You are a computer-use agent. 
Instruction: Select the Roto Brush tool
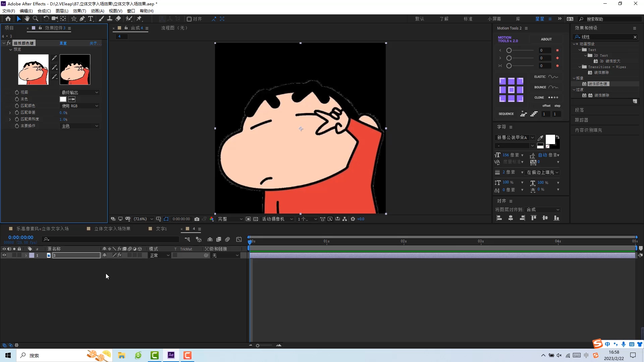pyautogui.click(x=129, y=19)
